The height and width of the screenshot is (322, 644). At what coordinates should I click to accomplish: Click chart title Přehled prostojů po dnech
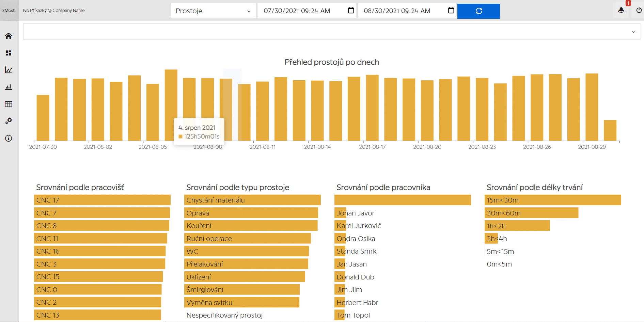(x=332, y=62)
